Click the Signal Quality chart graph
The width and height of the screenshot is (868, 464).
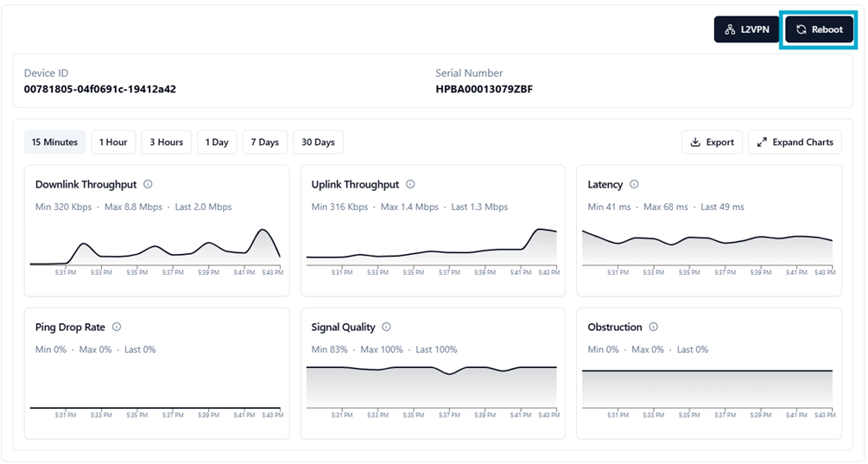(x=432, y=385)
